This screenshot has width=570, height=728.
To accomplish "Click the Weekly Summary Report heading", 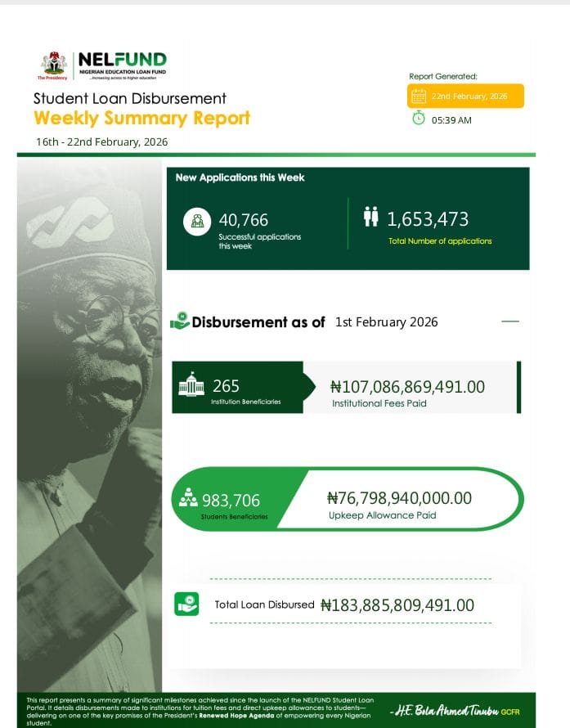I will pos(141,119).
